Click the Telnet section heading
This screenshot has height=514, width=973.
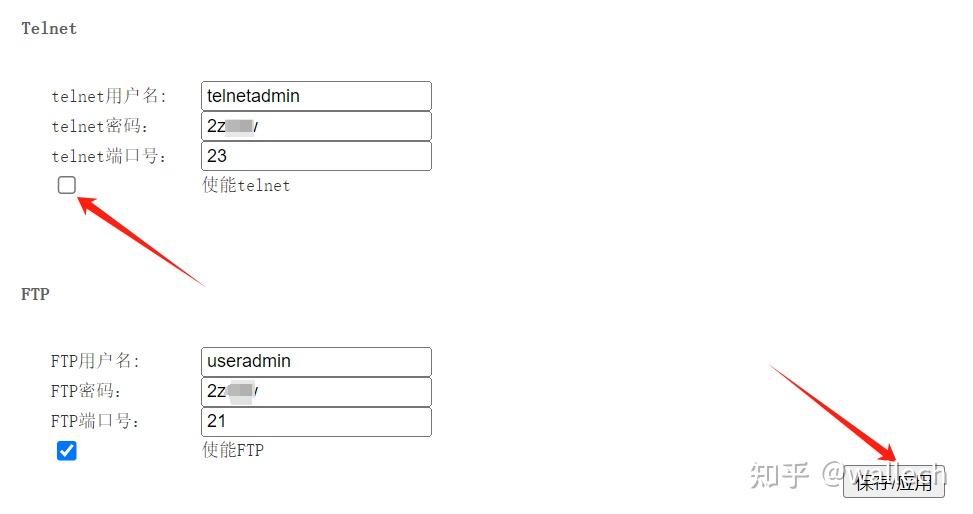(49, 29)
